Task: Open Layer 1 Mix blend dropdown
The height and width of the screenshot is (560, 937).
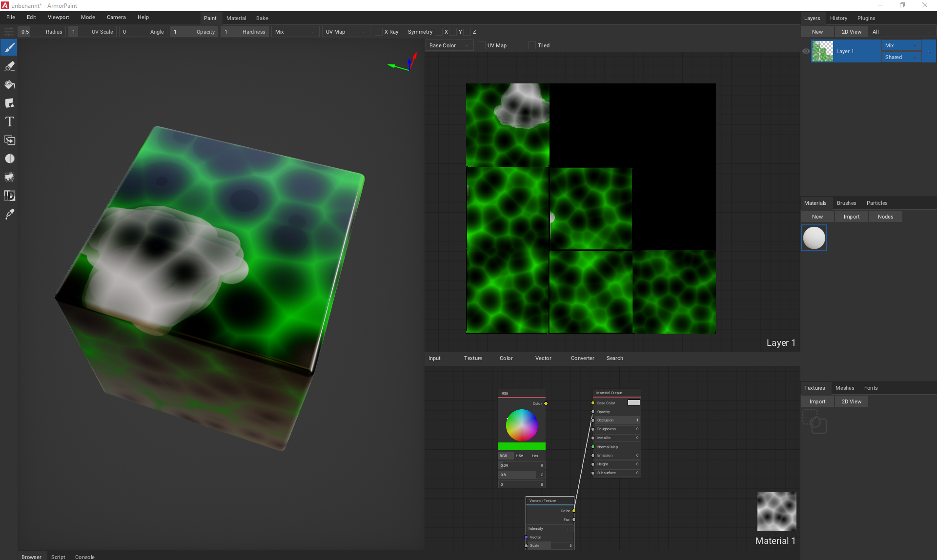Action: tap(901, 45)
